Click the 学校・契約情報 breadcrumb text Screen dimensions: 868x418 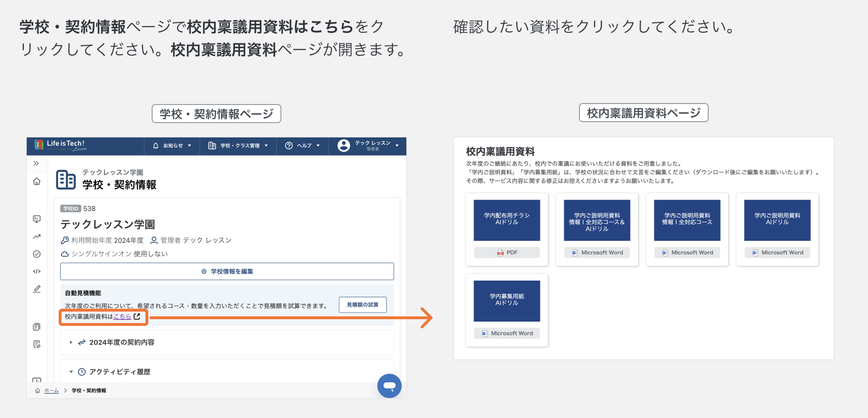point(89,390)
